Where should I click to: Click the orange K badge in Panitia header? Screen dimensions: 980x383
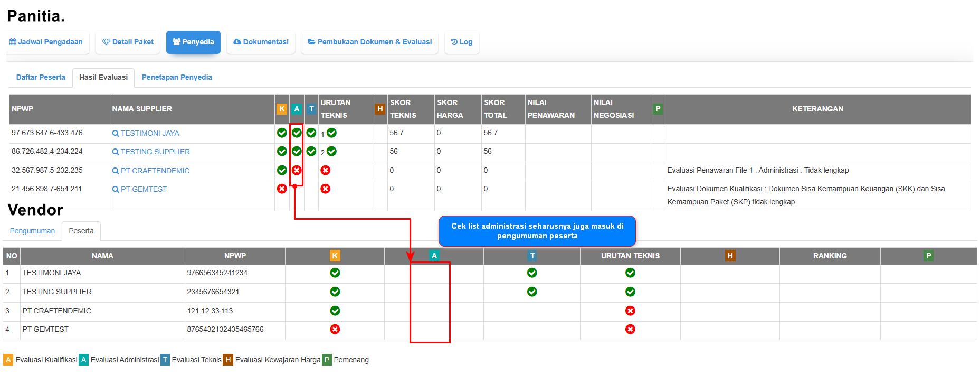pos(282,109)
